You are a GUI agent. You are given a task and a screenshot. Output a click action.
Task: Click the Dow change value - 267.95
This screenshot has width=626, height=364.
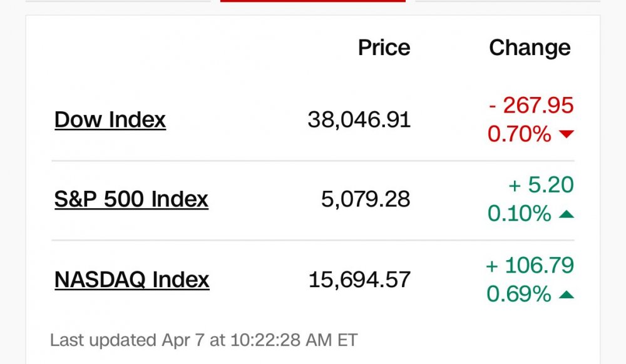pyautogui.click(x=531, y=105)
